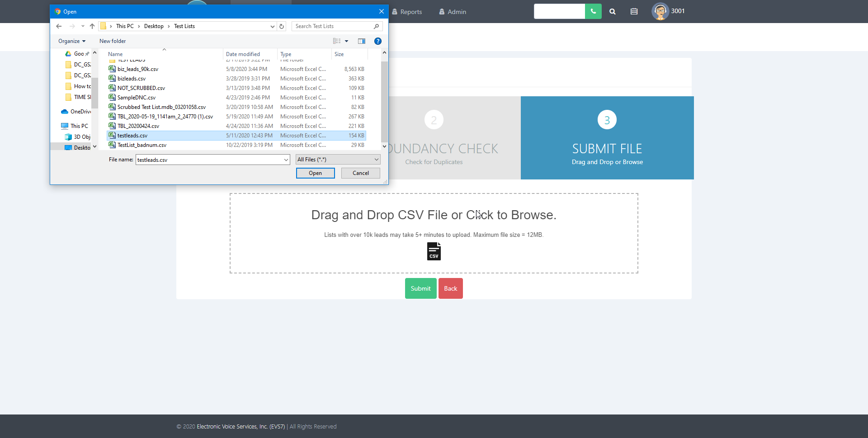Click Desktop in address breadcrumb
Viewport: 868px width, 438px height.
(x=154, y=26)
